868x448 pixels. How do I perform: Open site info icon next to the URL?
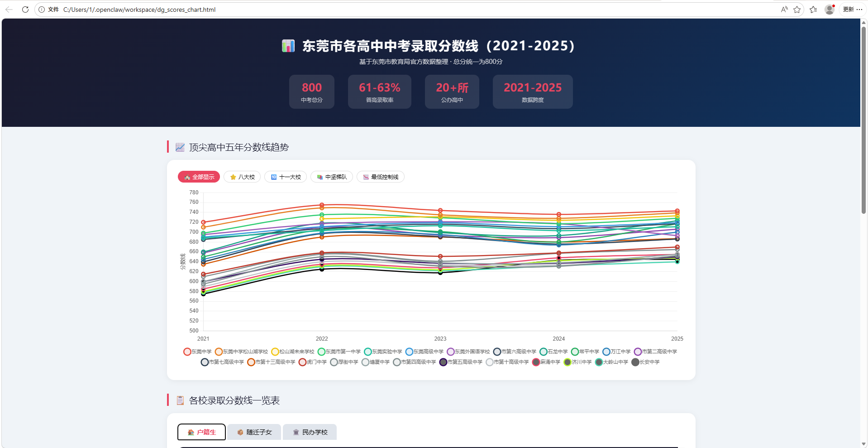[42, 10]
